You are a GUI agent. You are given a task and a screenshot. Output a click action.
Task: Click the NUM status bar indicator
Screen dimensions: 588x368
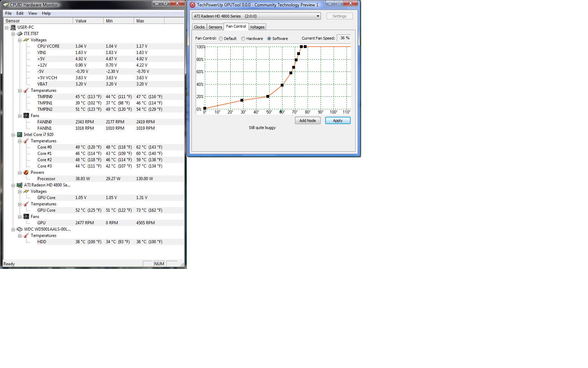(159, 264)
